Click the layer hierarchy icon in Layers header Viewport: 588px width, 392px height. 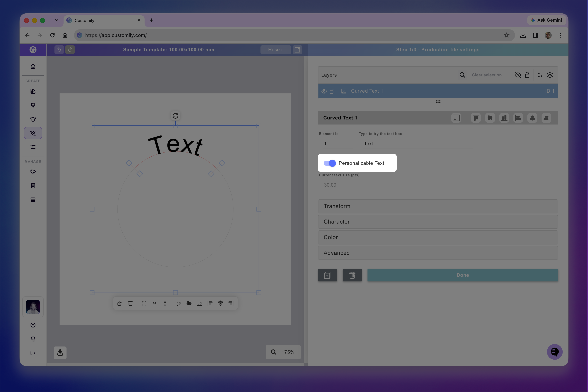[540, 75]
